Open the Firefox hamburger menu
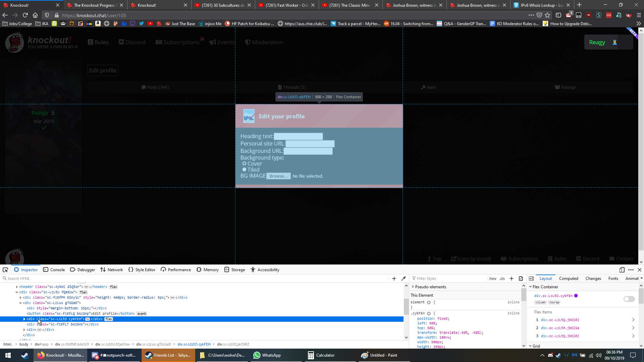Viewport: 644px width, 362px height. (639, 15)
